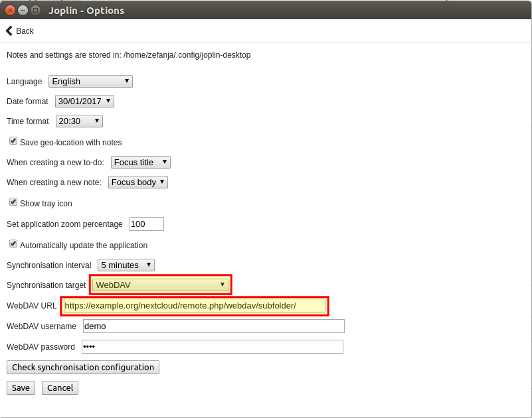Click the WebDAV URL label
Viewport: 532px width, 418px height.
coord(32,306)
